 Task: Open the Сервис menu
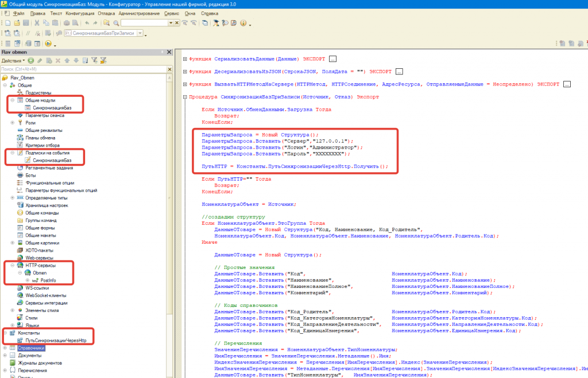click(x=171, y=14)
